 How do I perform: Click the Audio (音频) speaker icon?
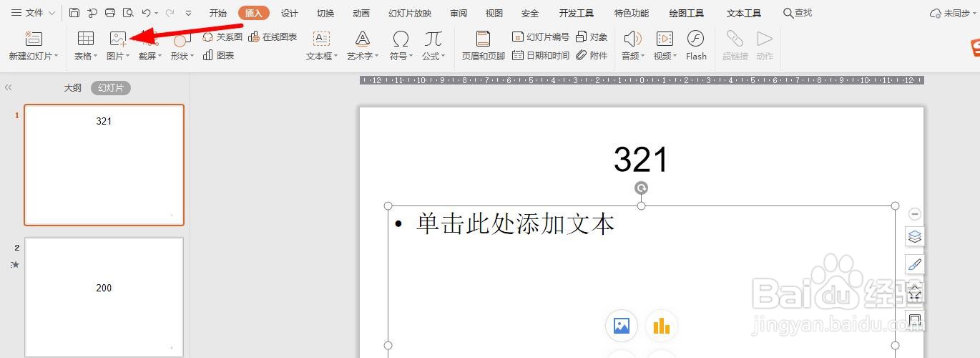pos(632,39)
